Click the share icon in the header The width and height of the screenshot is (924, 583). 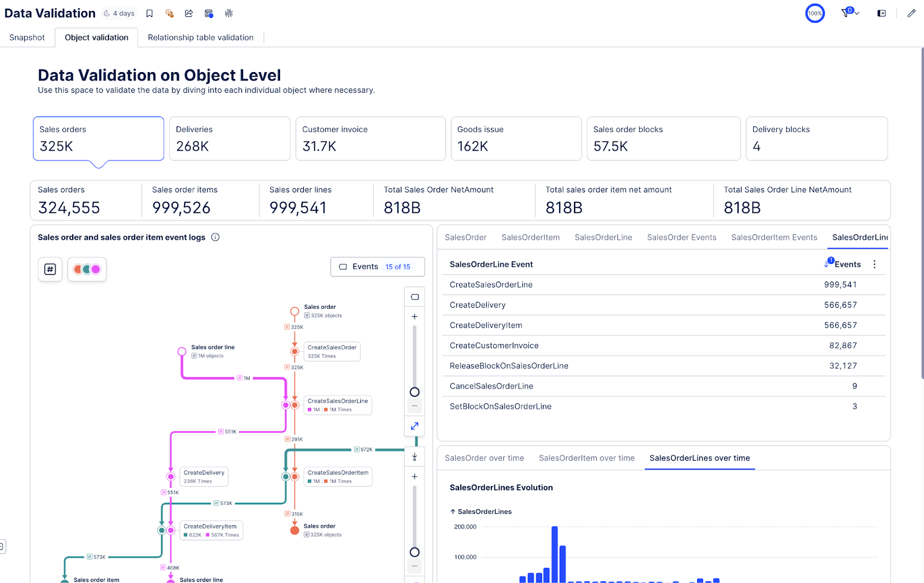click(x=189, y=13)
